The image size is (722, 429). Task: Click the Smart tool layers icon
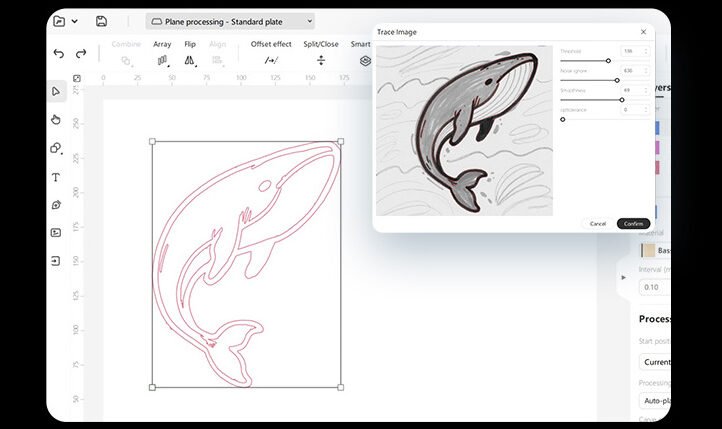(365, 61)
